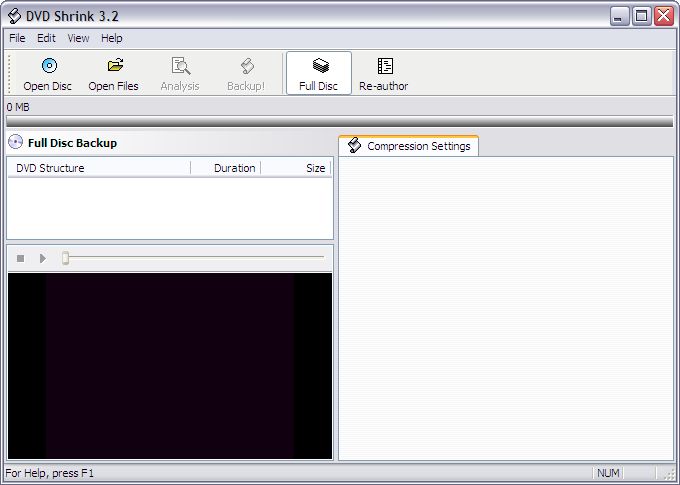Open the View menu
The height and width of the screenshot is (485, 680).
tap(78, 38)
